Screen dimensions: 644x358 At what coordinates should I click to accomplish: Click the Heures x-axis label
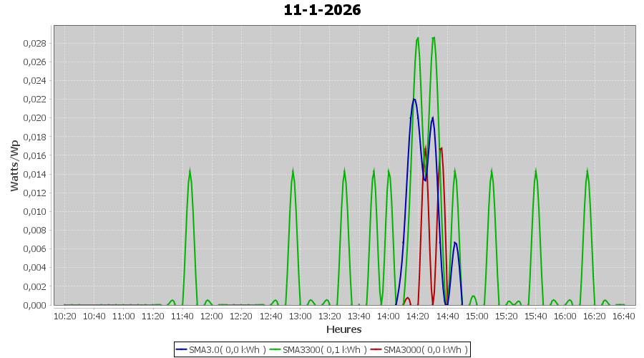(x=343, y=329)
